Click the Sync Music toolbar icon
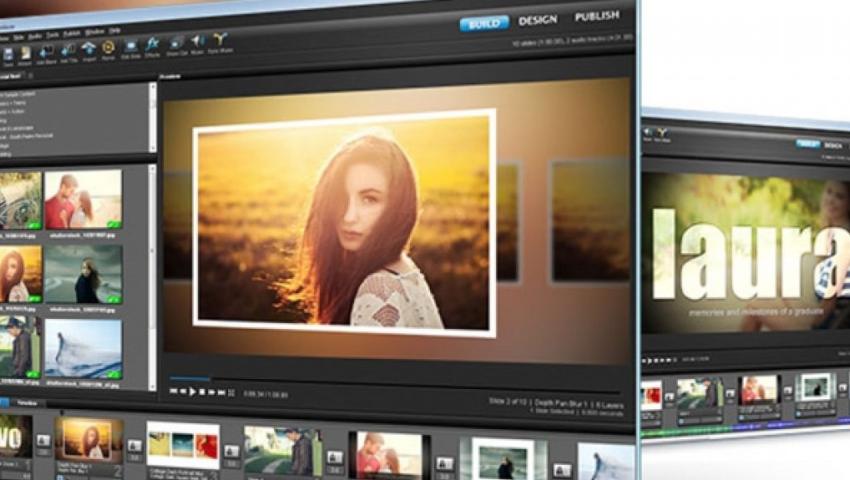The image size is (850, 480). pyautogui.click(x=220, y=43)
